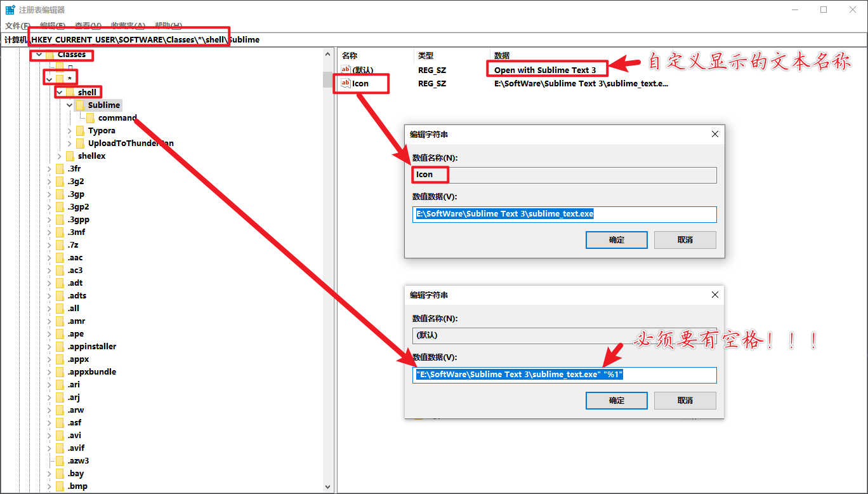Screen dimensions: 868x494
Task: Click the .avi folder icon
Action: 60,435
